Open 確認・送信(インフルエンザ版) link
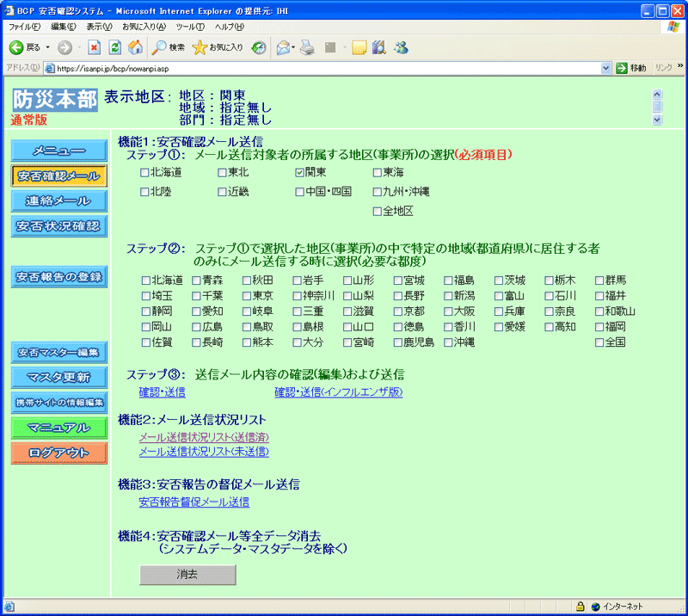This screenshot has height=616, width=688. (339, 392)
